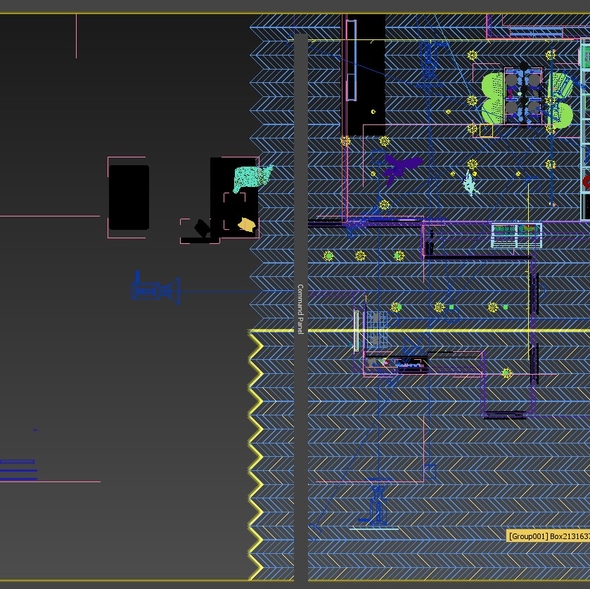Select the purple airplane-shaped object
Image resolution: width=590 pixels, height=589 pixels.
click(x=401, y=168)
